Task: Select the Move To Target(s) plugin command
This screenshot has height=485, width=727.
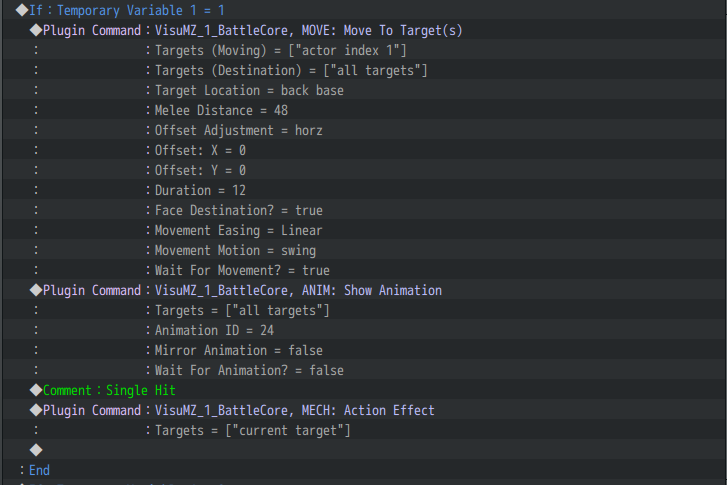Action: 364,30
